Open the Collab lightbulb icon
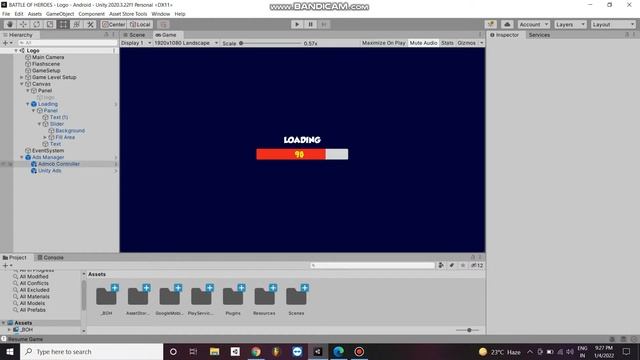The height and width of the screenshot is (360, 640). 491,24
